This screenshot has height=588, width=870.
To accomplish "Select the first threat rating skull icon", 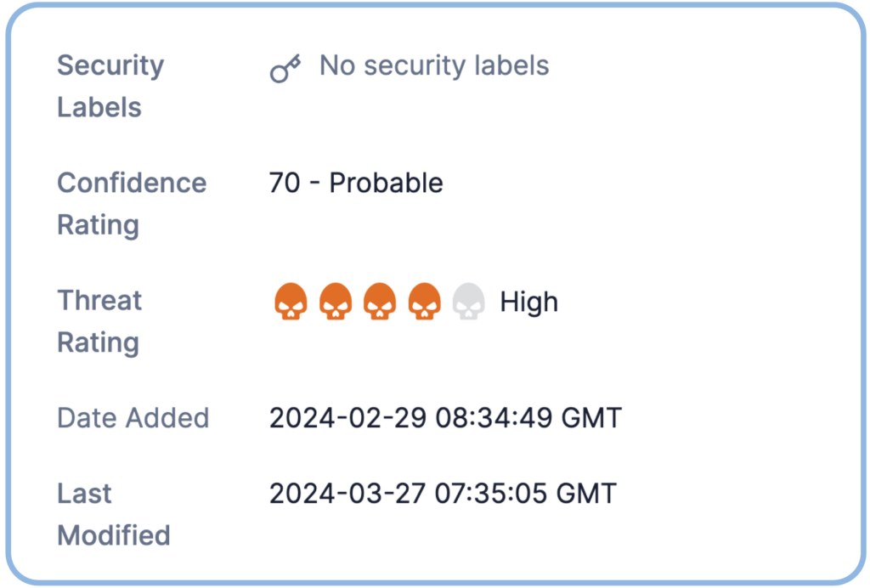I will click(x=290, y=302).
